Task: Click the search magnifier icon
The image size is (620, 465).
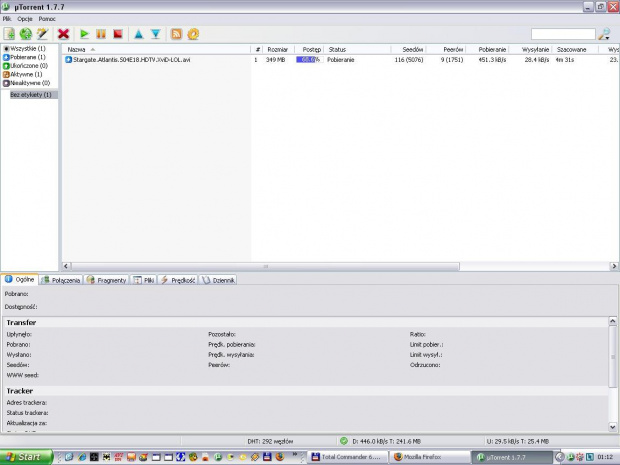Action: 604,34
